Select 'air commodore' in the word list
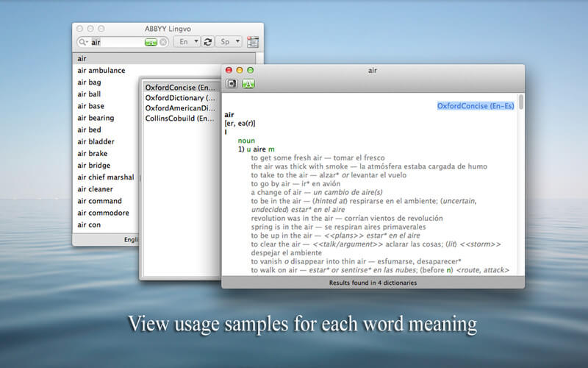588x368 pixels. (103, 213)
